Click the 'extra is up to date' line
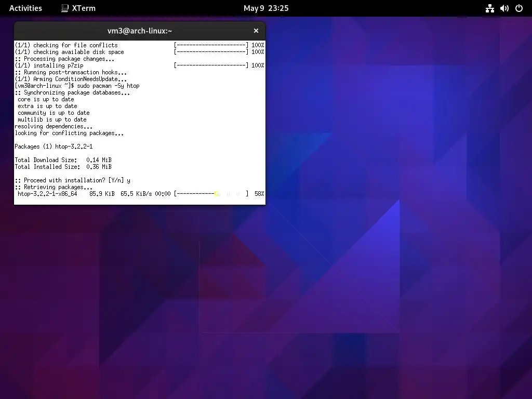 [47, 106]
